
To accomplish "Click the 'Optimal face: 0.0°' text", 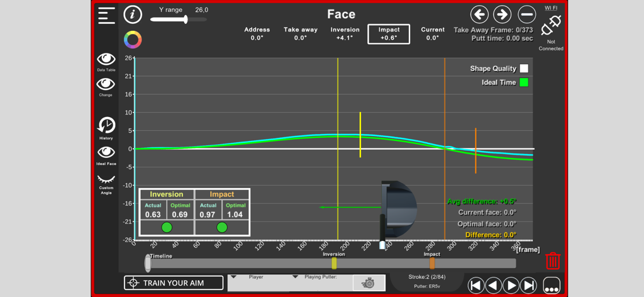I will (487, 224).
